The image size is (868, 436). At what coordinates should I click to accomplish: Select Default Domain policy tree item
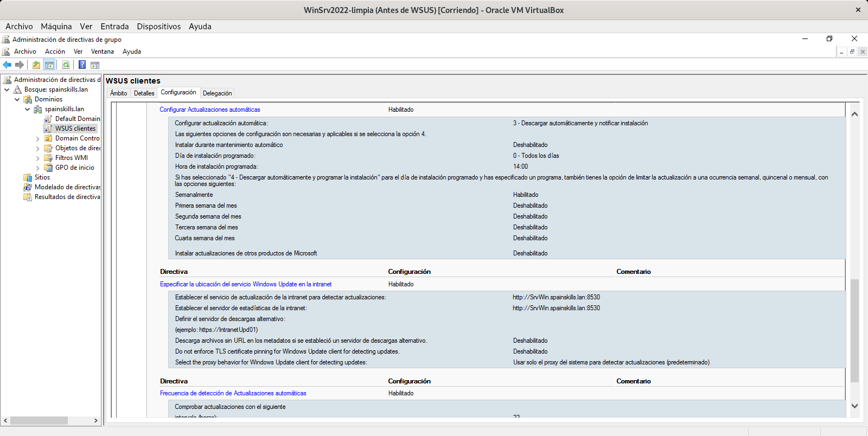[78, 119]
